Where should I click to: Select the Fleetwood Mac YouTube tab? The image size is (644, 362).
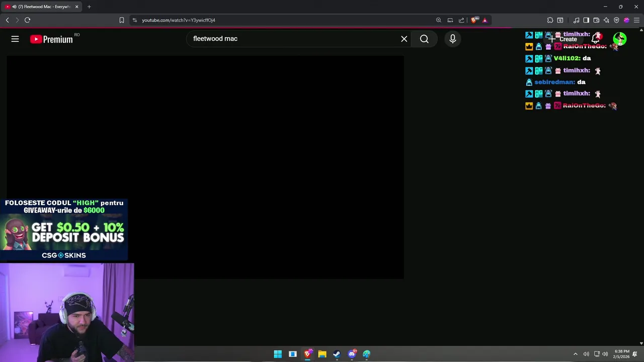(41, 7)
